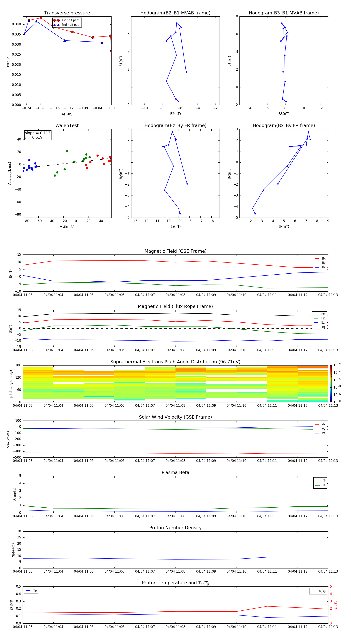Select the Vx legend entry
The width and height of the screenshot is (351, 644).
tap(320, 424)
